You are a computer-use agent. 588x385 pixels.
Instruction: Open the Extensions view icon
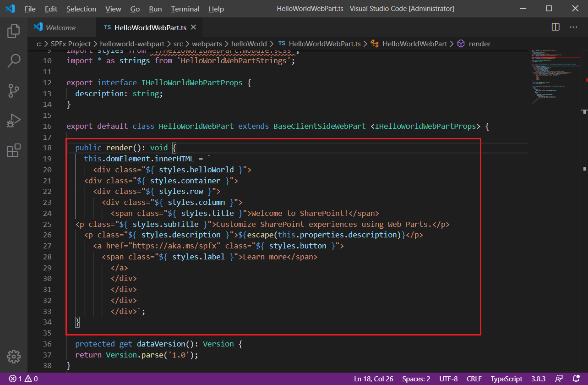coord(14,150)
